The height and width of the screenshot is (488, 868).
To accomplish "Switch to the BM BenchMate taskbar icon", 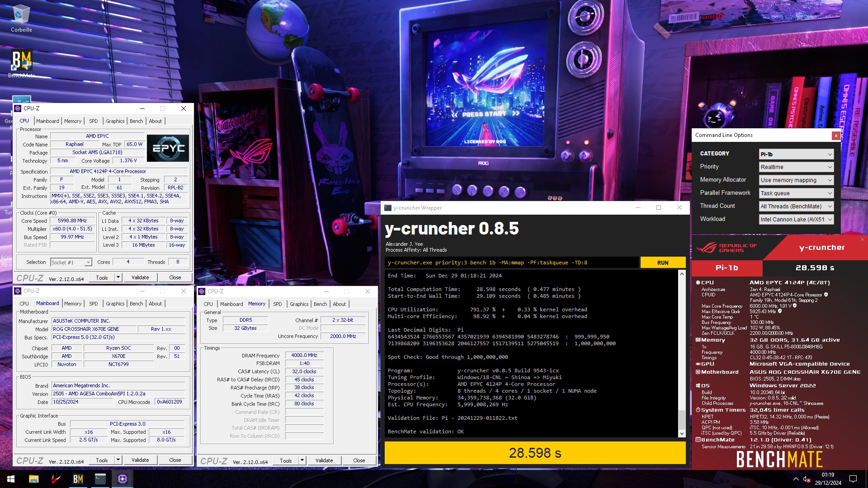I will point(78,479).
